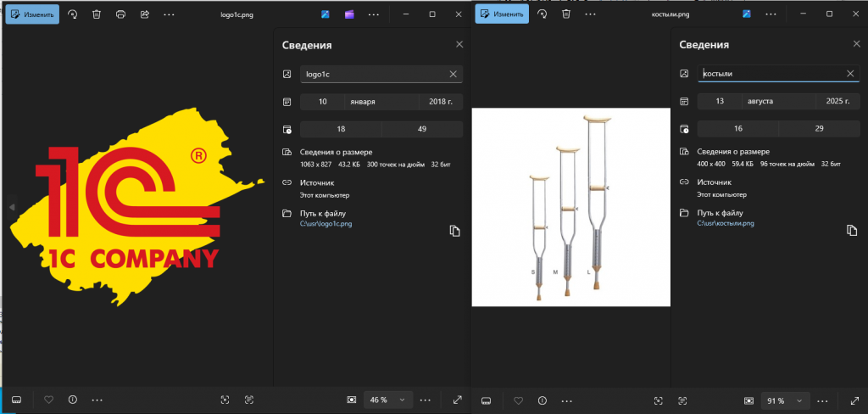Click the crutches picture in костыли.png window
This screenshot has width=868, height=414.
click(570, 207)
